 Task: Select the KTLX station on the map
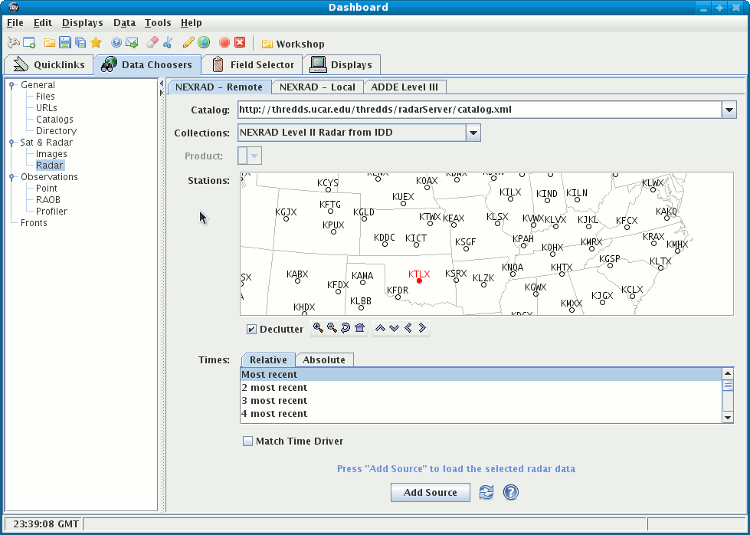[x=419, y=281]
